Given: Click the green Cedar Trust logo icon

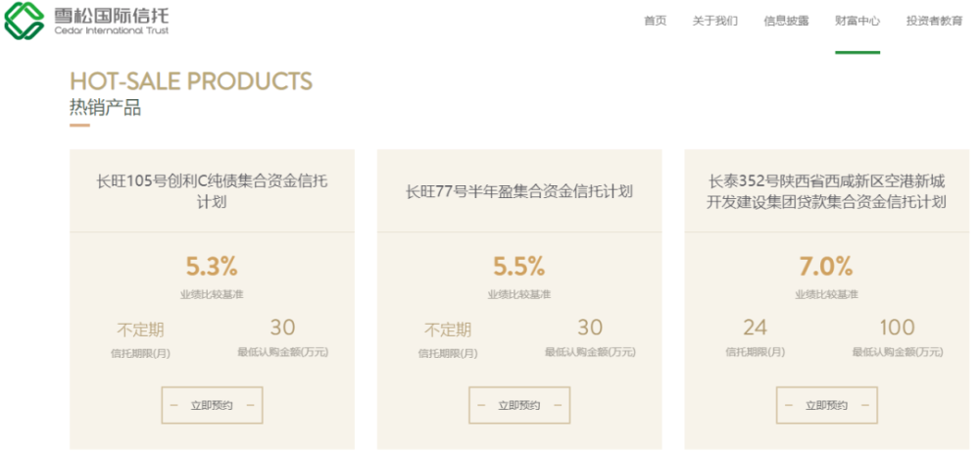Looking at the screenshot, I should click(24, 19).
